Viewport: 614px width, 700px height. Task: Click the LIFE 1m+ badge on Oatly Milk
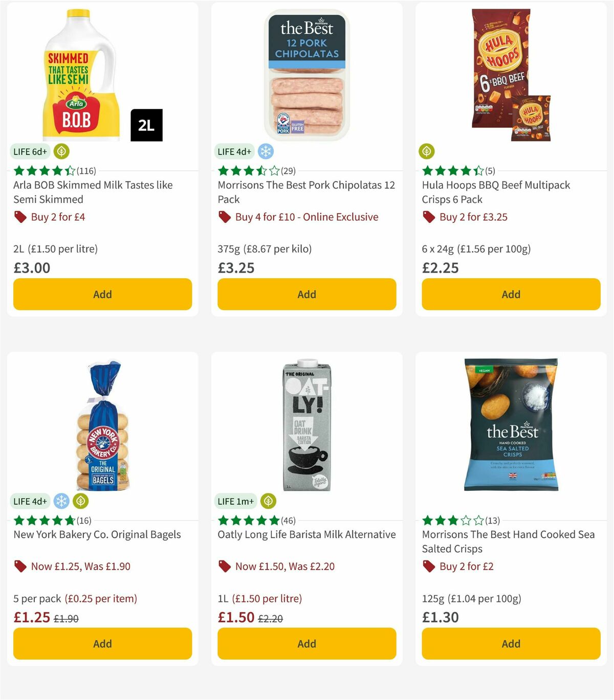tap(235, 501)
